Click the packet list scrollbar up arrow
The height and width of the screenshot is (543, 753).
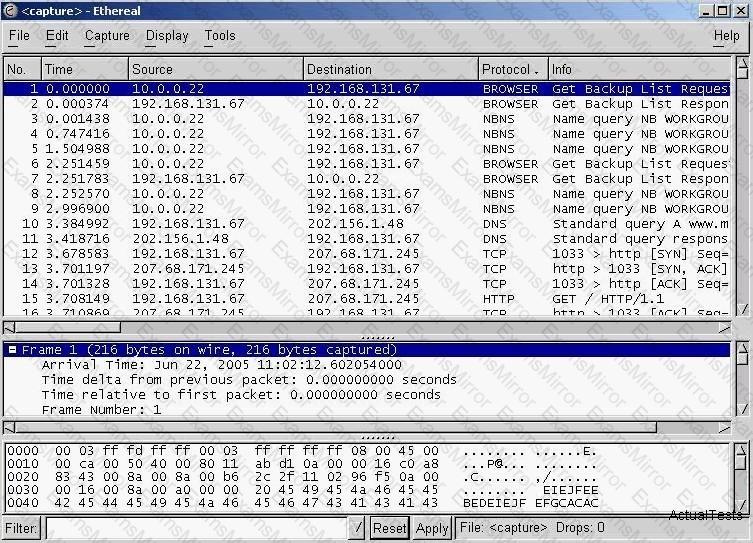pos(742,66)
